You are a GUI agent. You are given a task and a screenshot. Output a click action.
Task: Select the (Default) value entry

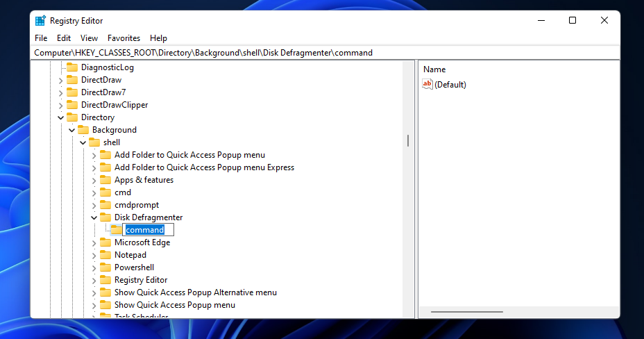point(450,85)
